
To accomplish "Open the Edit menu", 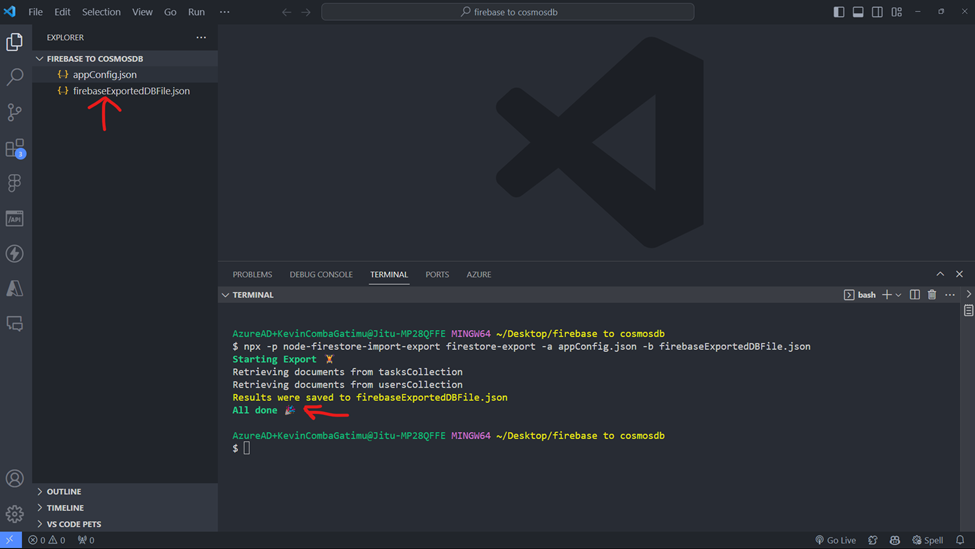I will click(62, 12).
